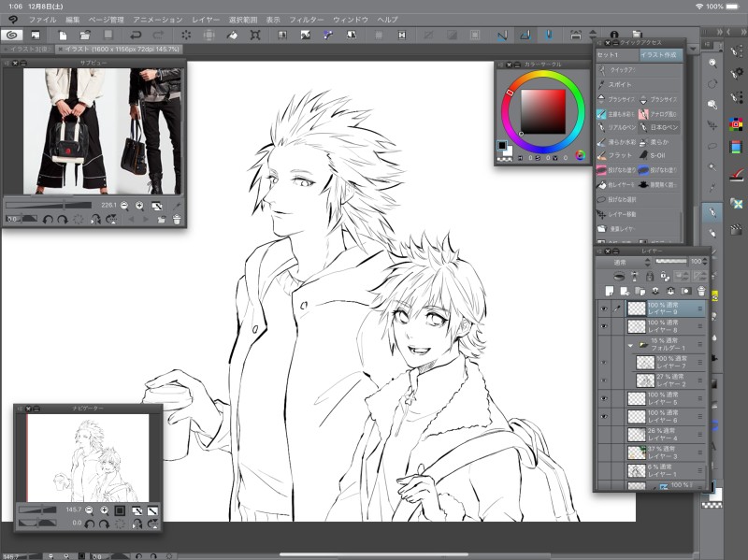Click the red square in the color circle

point(543,112)
